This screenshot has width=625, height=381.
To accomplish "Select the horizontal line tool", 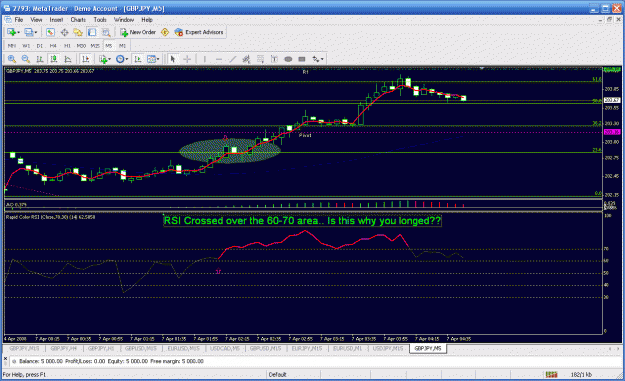I will coord(218,59).
